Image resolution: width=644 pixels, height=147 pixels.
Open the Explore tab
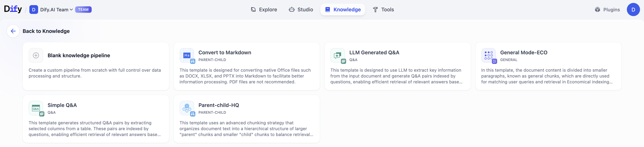264,10
